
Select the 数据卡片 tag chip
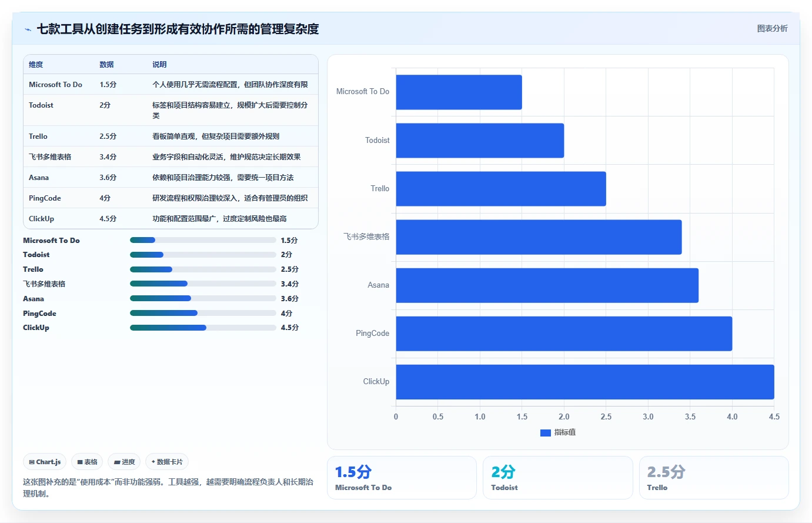coord(167,462)
